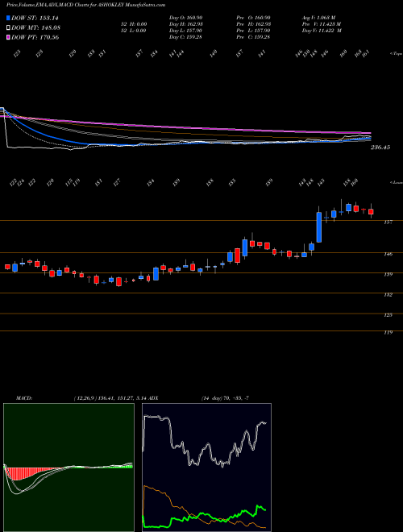Click the last red candlestick on the right
The image size is (403, 532).
click(371, 211)
